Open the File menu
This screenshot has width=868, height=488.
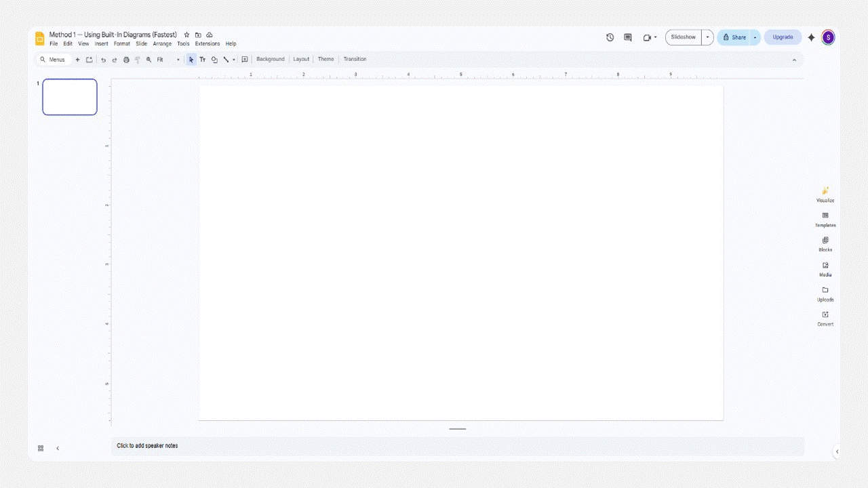(x=54, y=44)
